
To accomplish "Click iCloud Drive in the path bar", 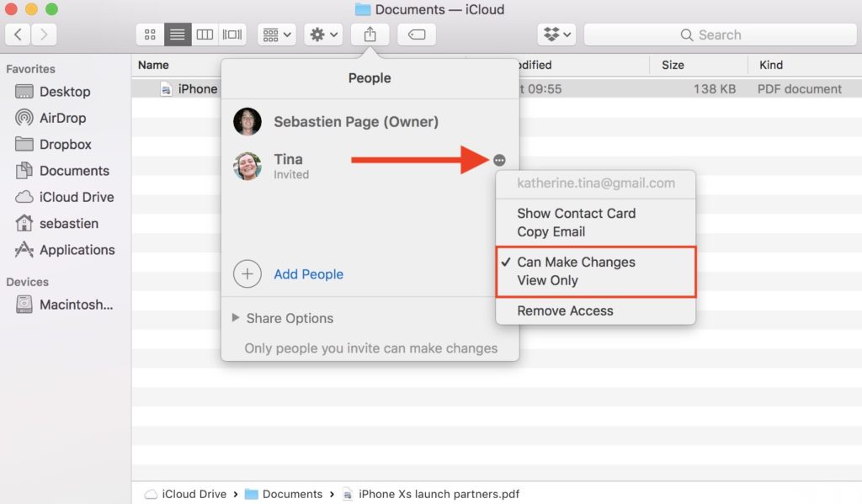I will tap(186, 494).
